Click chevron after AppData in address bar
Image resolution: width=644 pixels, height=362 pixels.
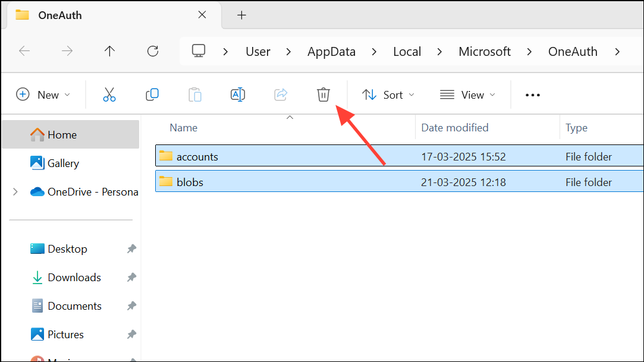point(374,52)
